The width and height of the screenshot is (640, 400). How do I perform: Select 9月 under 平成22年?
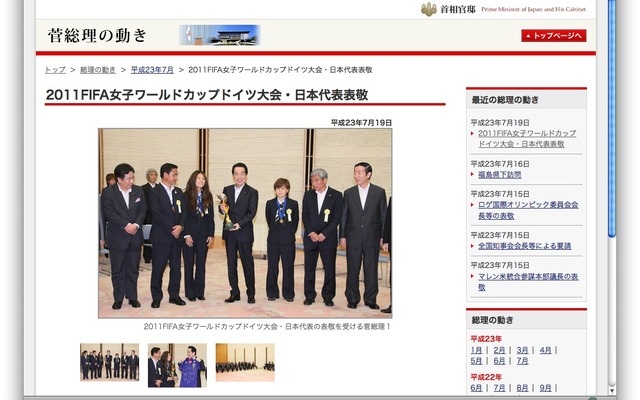click(545, 388)
